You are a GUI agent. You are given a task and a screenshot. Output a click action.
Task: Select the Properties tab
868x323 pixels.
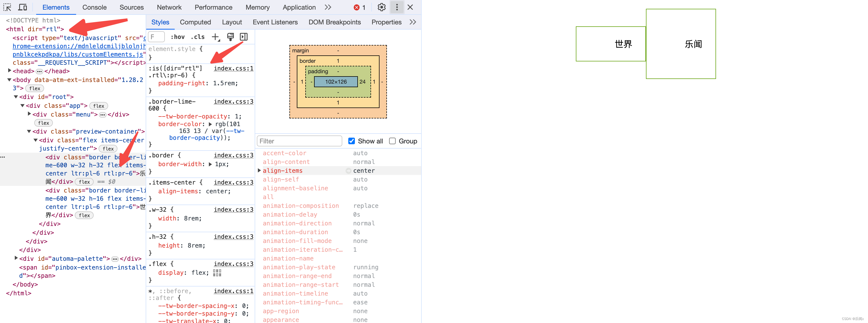[x=386, y=22]
